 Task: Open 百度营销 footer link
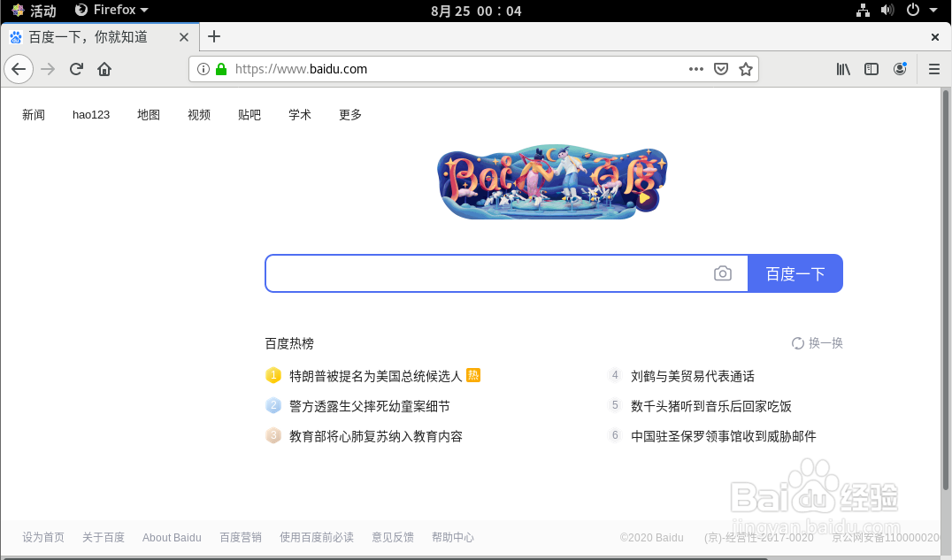click(241, 538)
